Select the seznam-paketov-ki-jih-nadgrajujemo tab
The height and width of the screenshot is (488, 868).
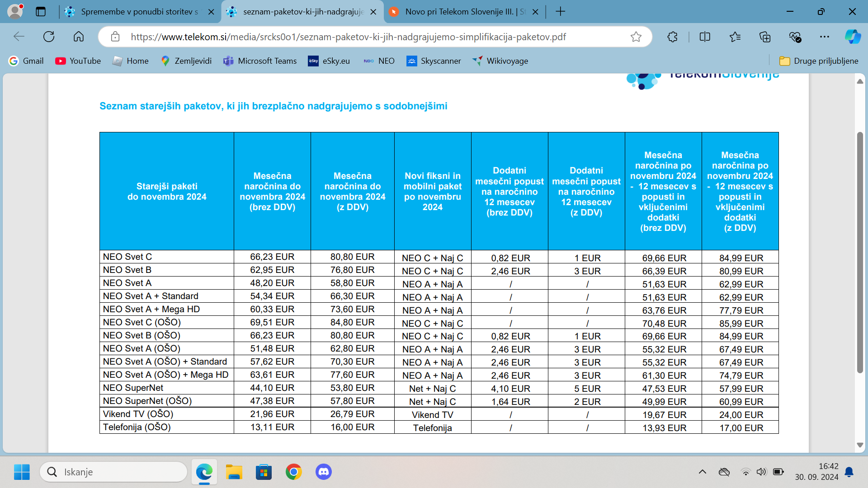pyautogui.click(x=302, y=12)
